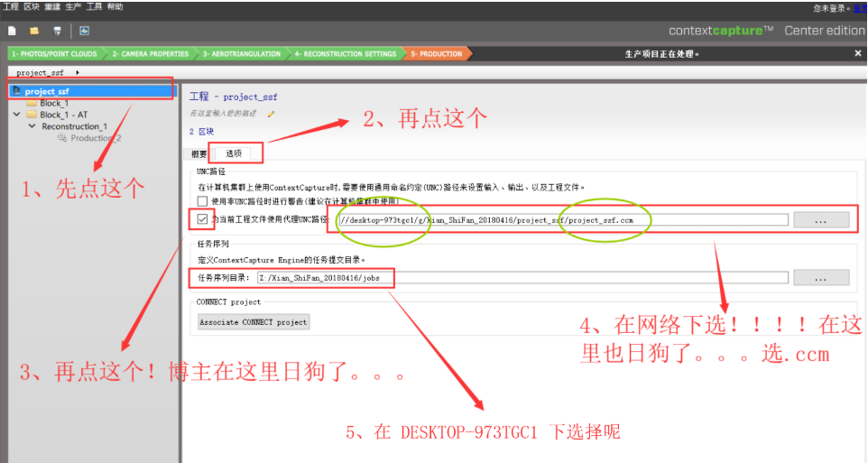Image resolution: width=868 pixels, height=463 pixels.
Task: Open the 生产 menu
Action: [73, 6]
